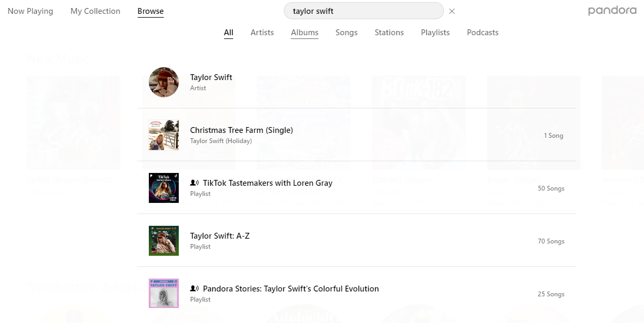Switch to the Albums filter tab
The height and width of the screenshot is (323, 644).
click(x=305, y=33)
